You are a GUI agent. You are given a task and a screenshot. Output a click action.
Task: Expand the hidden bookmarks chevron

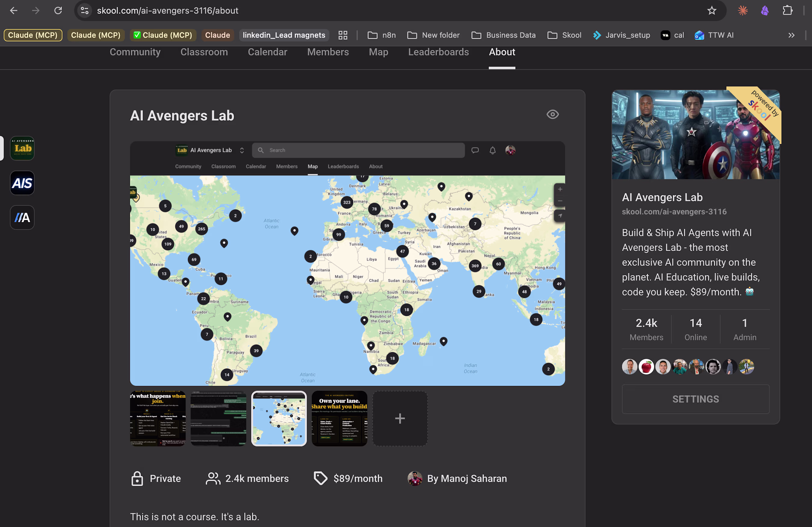point(791,35)
